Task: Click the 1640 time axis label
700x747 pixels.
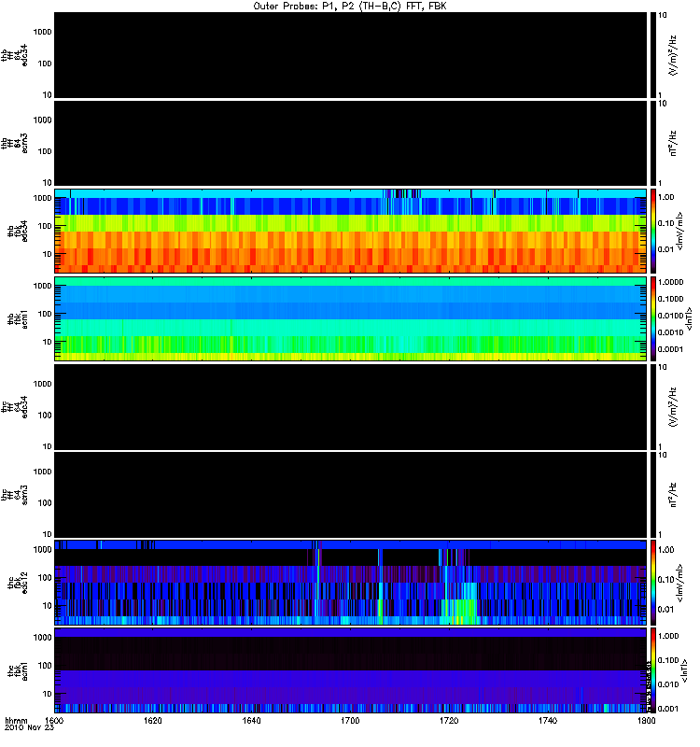Action: tap(251, 720)
